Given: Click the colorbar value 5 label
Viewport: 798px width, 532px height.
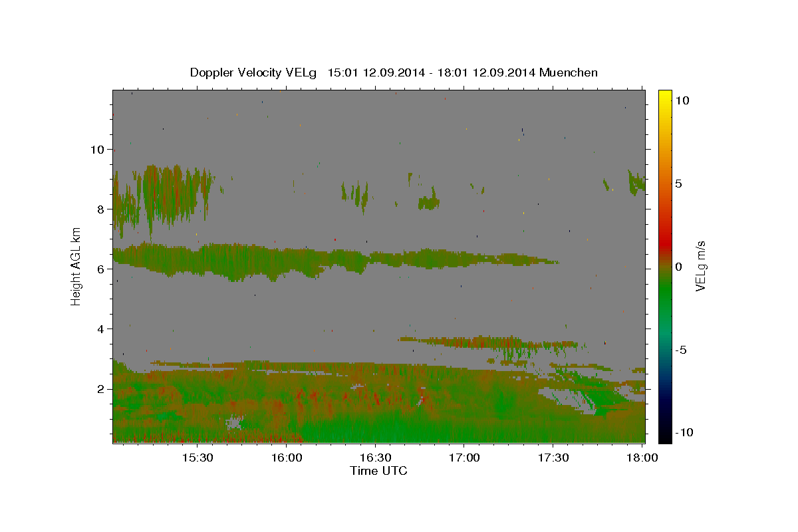Looking at the screenshot, I should 679,184.
